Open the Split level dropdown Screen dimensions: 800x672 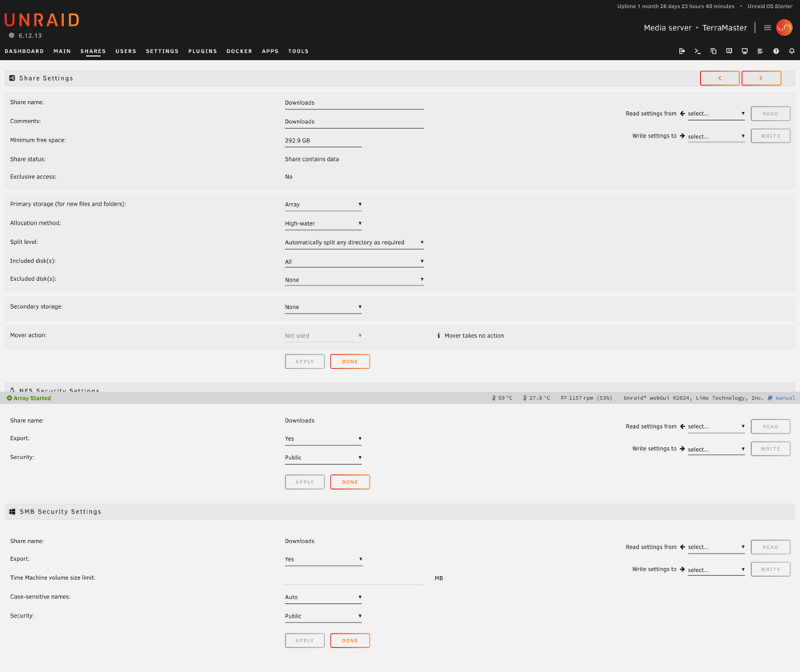pos(354,242)
